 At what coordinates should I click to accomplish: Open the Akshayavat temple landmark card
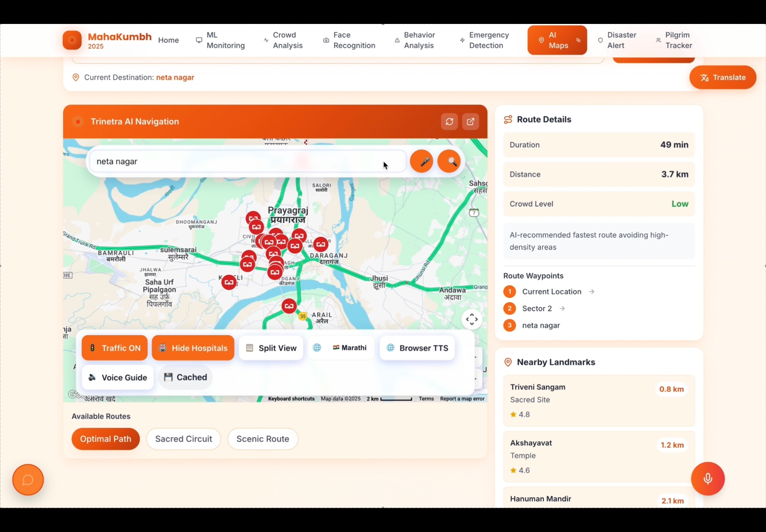pos(599,456)
